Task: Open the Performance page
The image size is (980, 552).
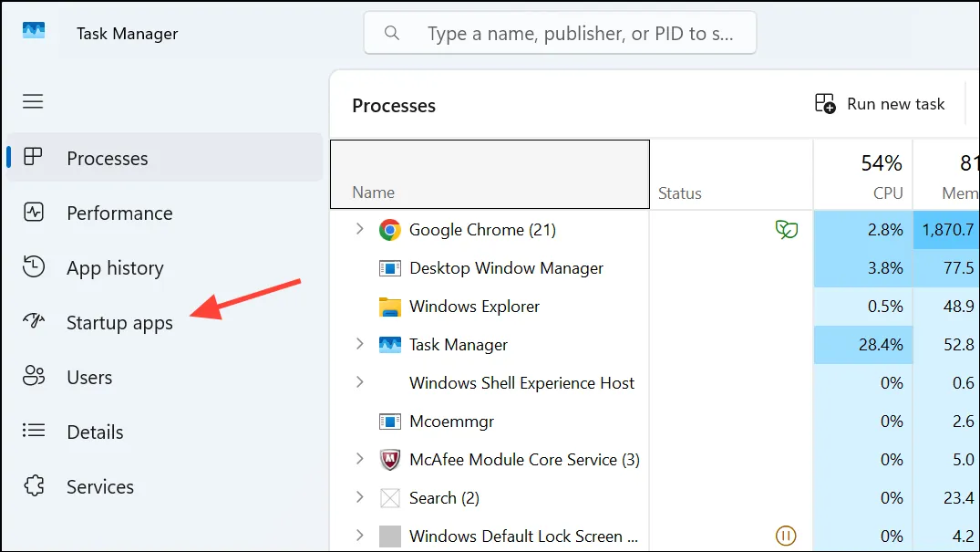Action: click(164, 213)
